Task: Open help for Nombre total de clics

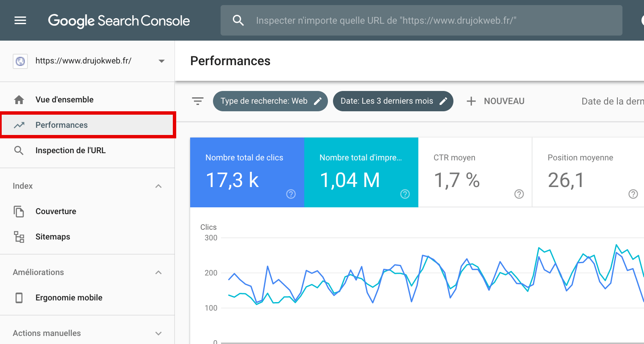Action: 291,194
